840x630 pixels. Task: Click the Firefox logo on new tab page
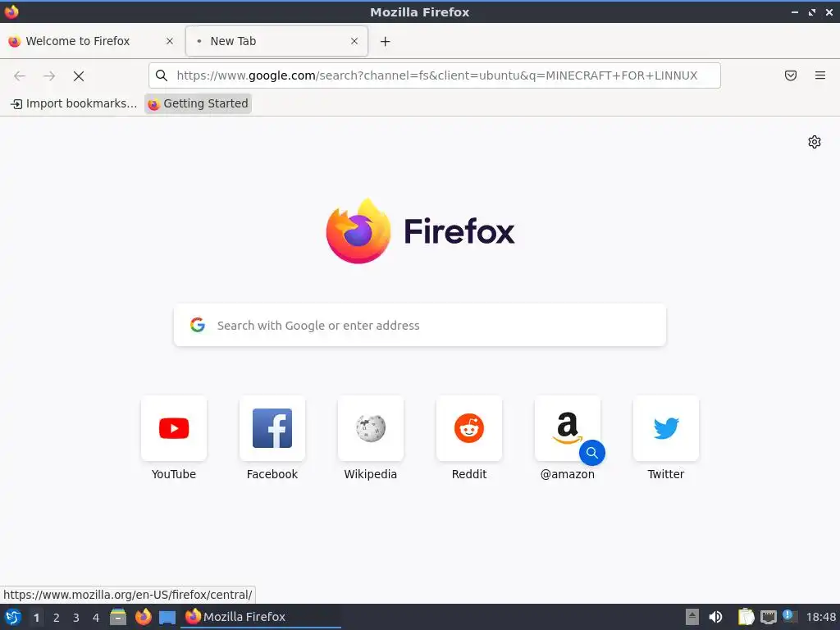click(x=420, y=231)
